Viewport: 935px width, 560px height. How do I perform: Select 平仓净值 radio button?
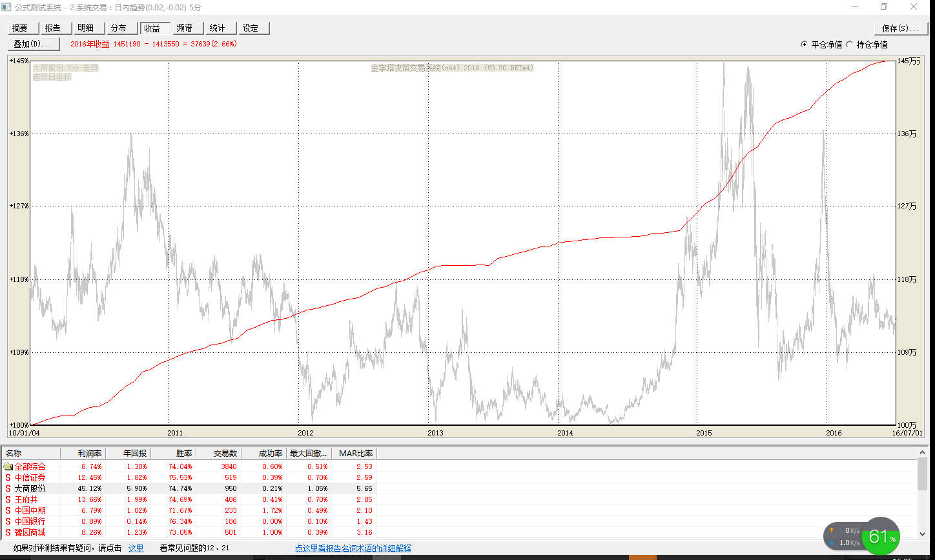tap(804, 45)
